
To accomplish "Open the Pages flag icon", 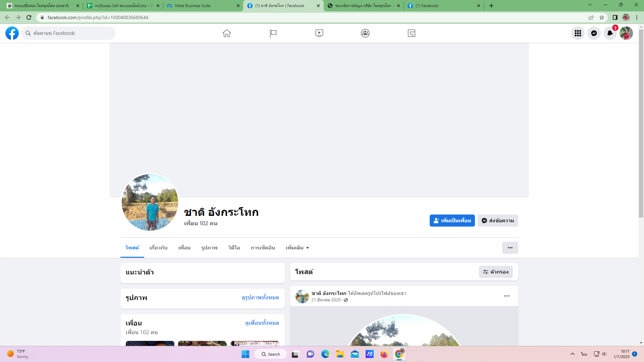I will pyautogui.click(x=273, y=33).
